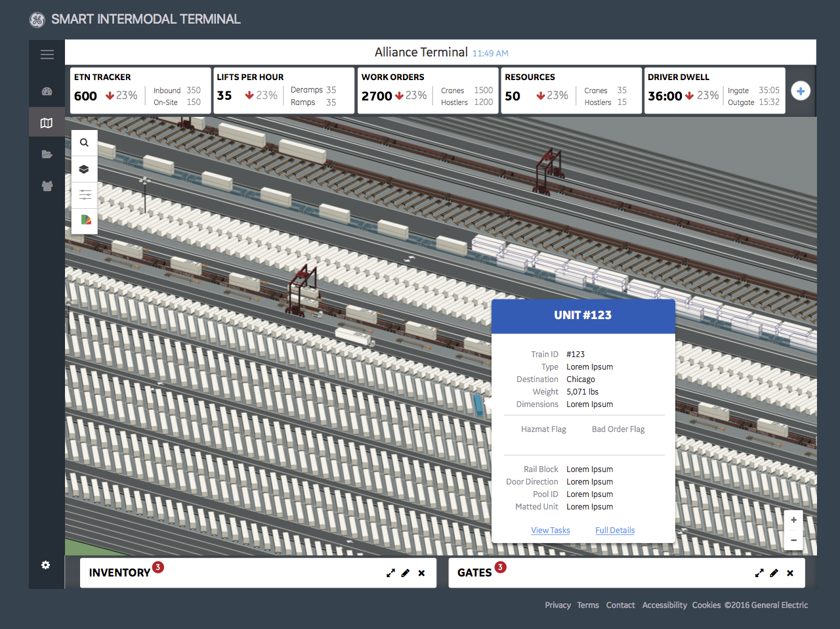Open the group sidebar icon
Image resolution: width=840 pixels, height=629 pixels.
point(47,186)
